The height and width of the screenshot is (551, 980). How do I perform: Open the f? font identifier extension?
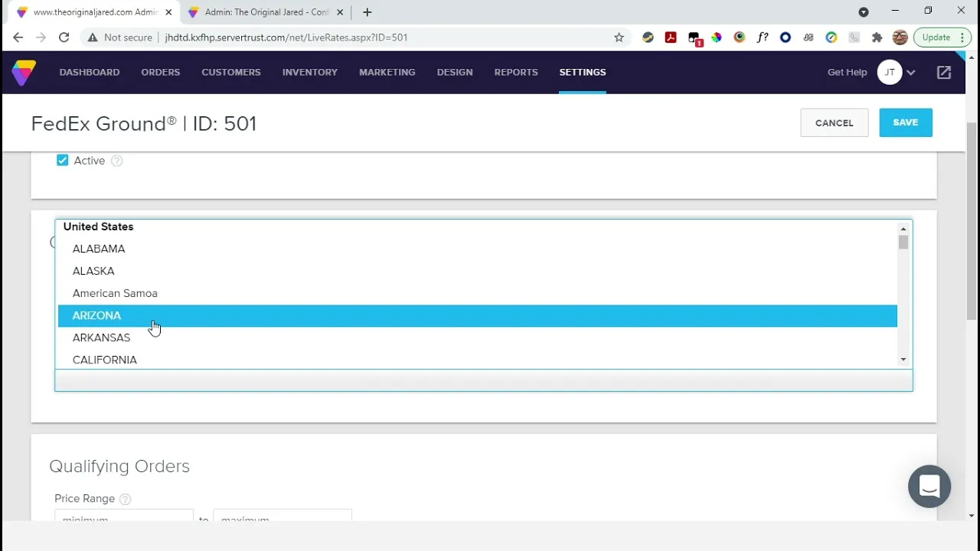pos(763,37)
